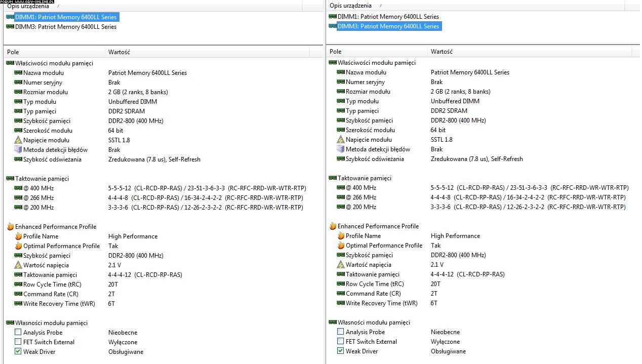Click left pane Rozmiar modułu row label
This screenshot has height=364, width=642.
[46, 92]
